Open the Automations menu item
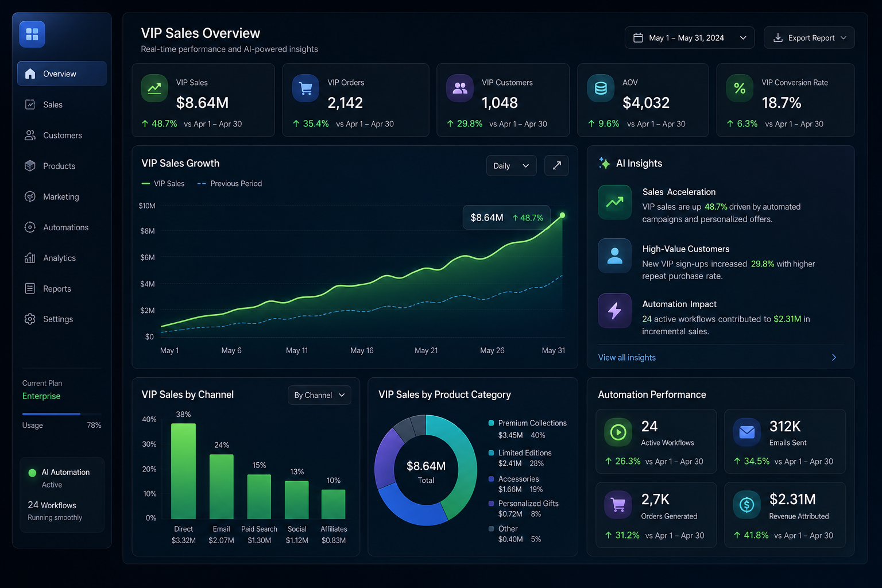This screenshot has width=882, height=588. (62, 227)
